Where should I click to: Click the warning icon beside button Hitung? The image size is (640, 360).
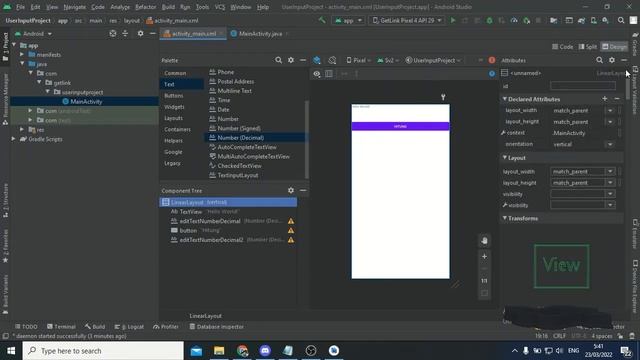pos(291,231)
